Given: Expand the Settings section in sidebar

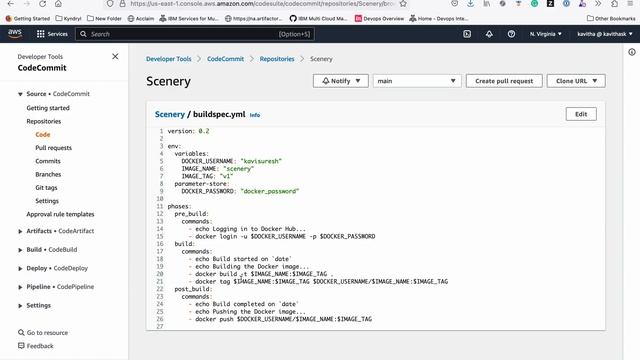Looking at the screenshot, I should 20,306.
